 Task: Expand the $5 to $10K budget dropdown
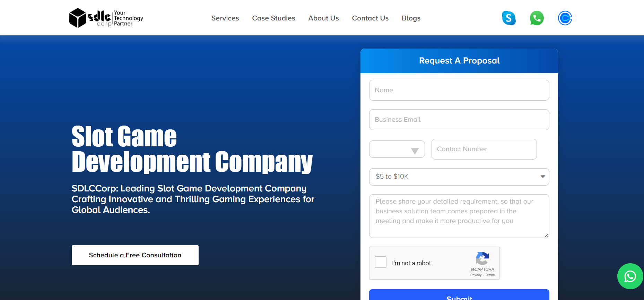(459, 177)
